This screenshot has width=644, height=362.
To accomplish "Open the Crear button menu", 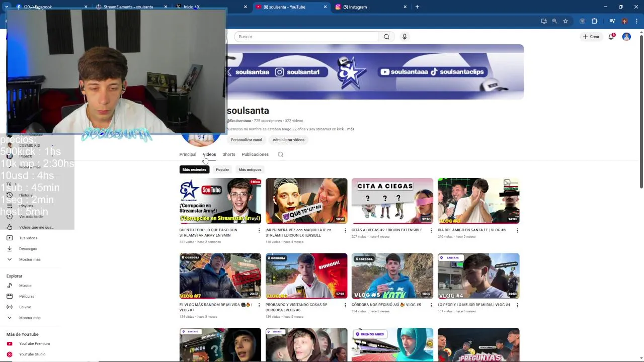I will pyautogui.click(x=591, y=37).
